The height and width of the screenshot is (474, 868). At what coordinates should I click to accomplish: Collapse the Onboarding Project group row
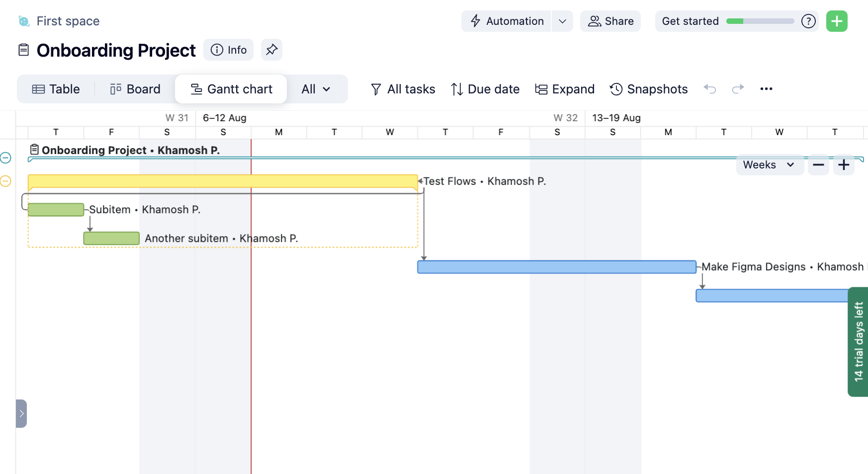click(6, 158)
